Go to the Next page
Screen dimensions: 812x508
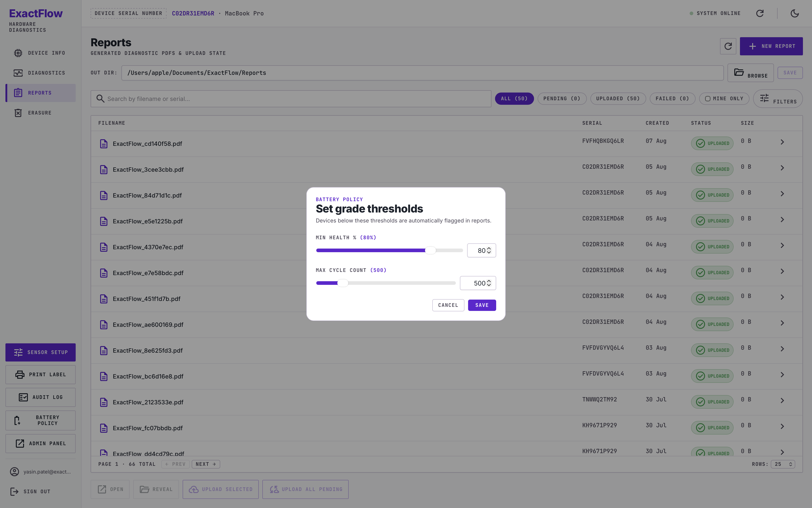pos(206,464)
